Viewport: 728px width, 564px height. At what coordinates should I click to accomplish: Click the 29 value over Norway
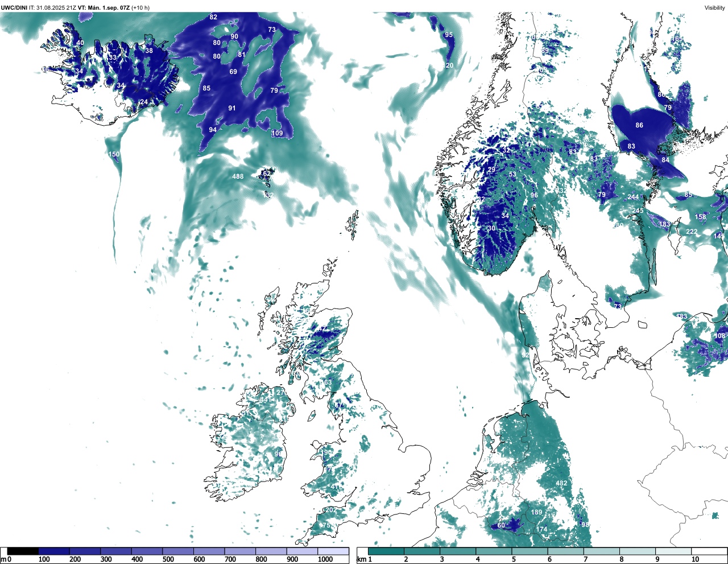pos(491,170)
